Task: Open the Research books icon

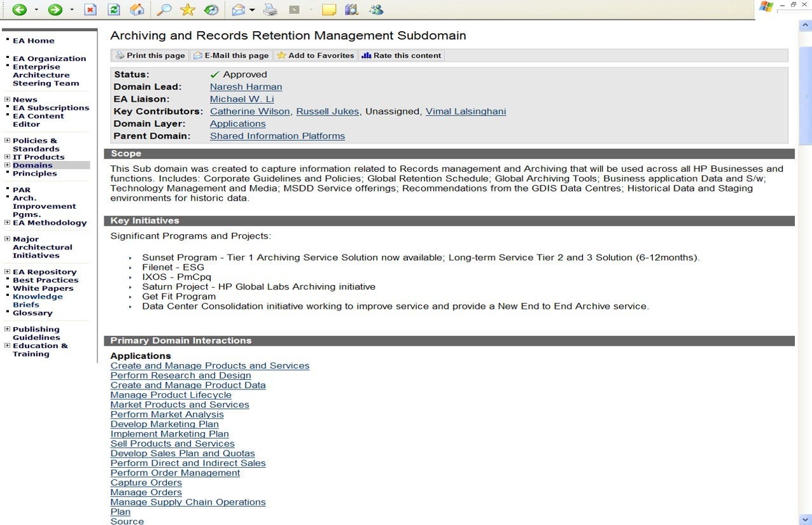Action: coord(351,10)
